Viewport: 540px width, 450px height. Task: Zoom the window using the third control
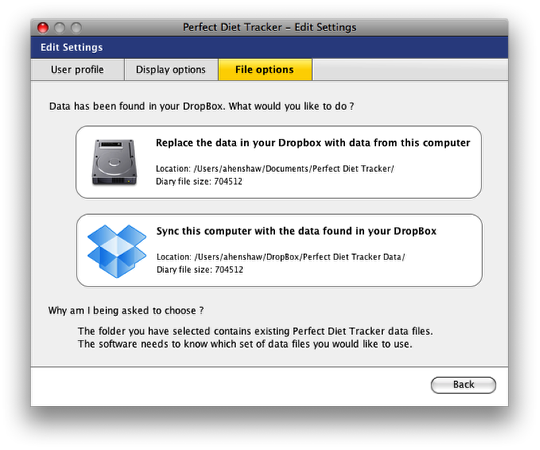click(x=76, y=28)
